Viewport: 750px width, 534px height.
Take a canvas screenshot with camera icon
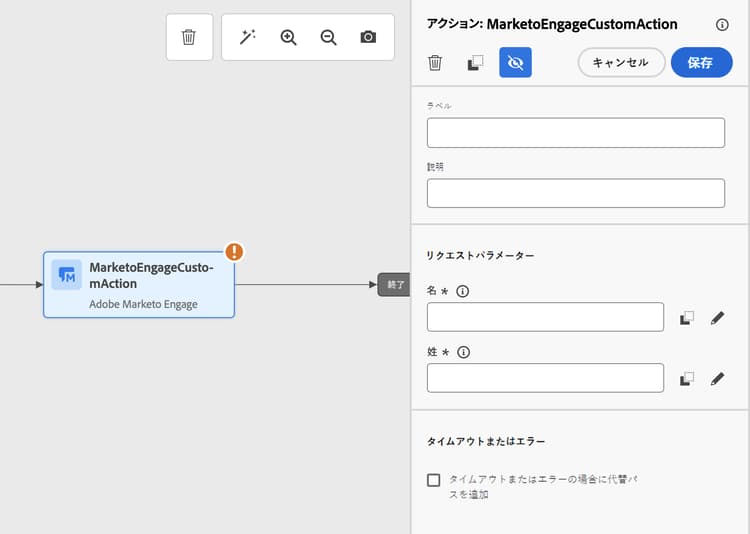click(x=368, y=37)
